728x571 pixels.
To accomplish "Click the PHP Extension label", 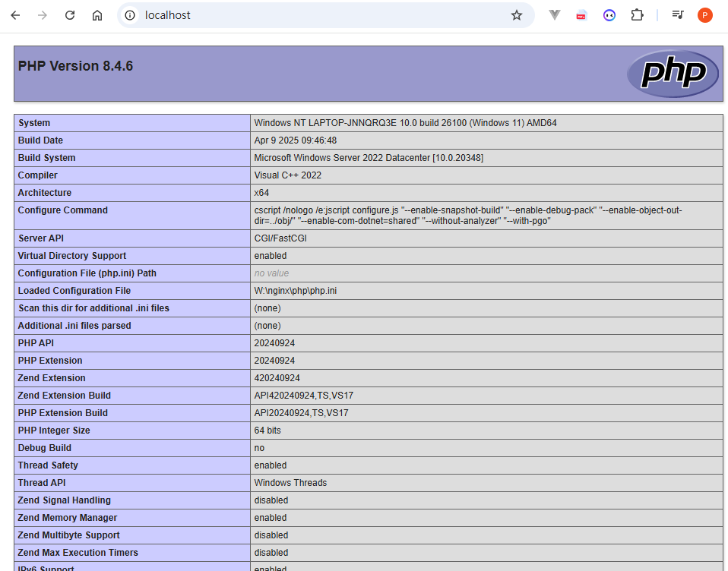I will pyautogui.click(x=50, y=361).
